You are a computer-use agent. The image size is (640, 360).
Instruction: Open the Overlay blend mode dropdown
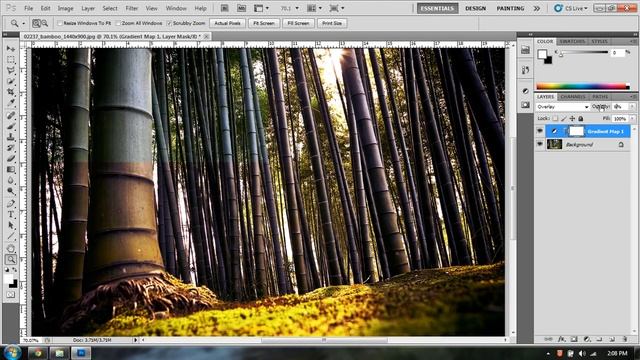pos(563,107)
